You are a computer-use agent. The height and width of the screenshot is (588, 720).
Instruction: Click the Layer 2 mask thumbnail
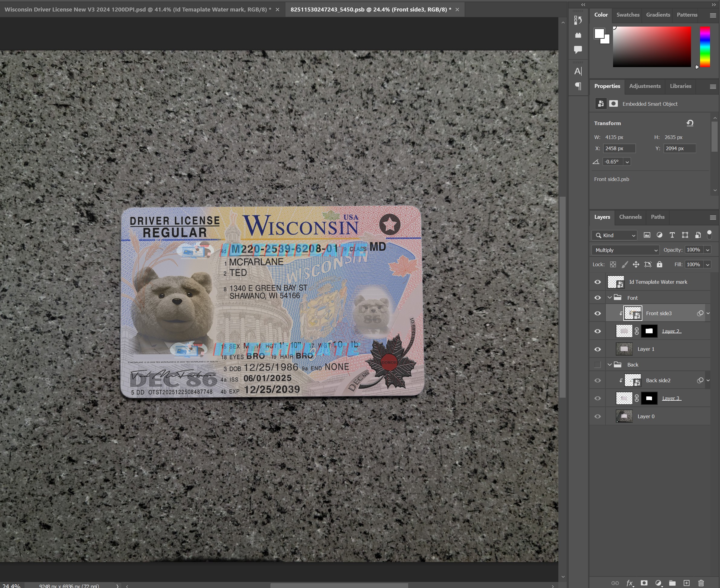pos(649,331)
